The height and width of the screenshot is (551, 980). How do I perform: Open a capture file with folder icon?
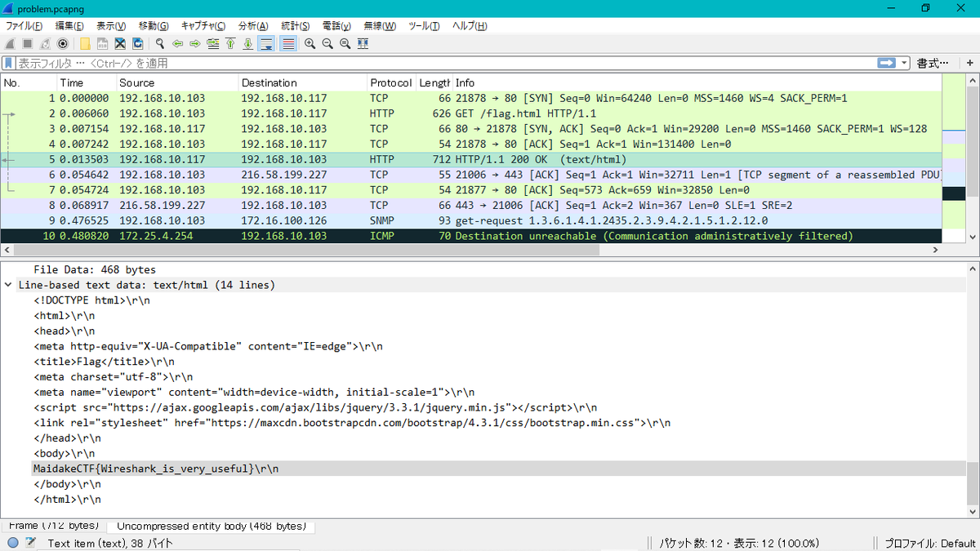tap(85, 43)
